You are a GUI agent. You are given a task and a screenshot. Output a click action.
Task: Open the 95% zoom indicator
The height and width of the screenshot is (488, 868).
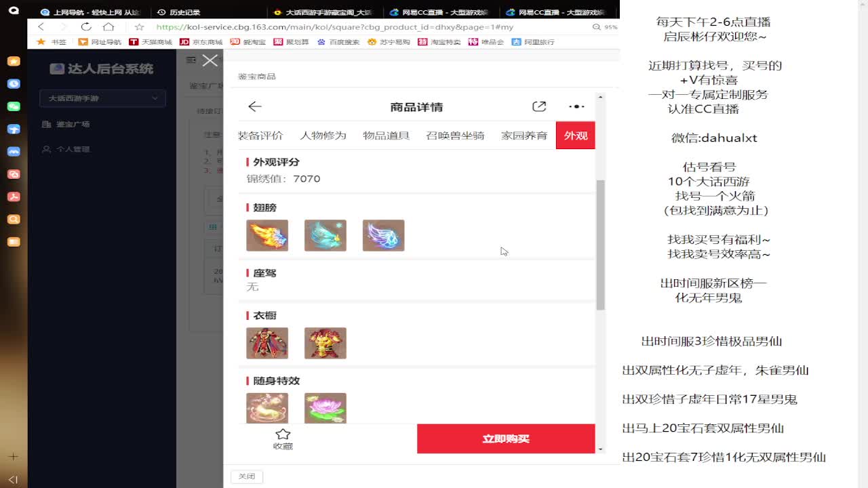pyautogui.click(x=606, y=27)
